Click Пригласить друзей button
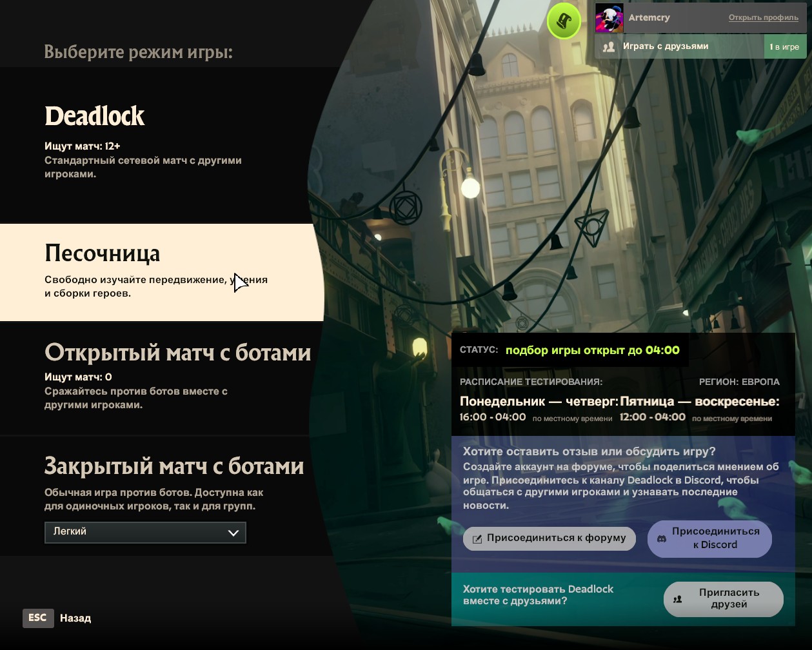Image resolution: width=812 pixels, height=650 pixels. point(724,599)
